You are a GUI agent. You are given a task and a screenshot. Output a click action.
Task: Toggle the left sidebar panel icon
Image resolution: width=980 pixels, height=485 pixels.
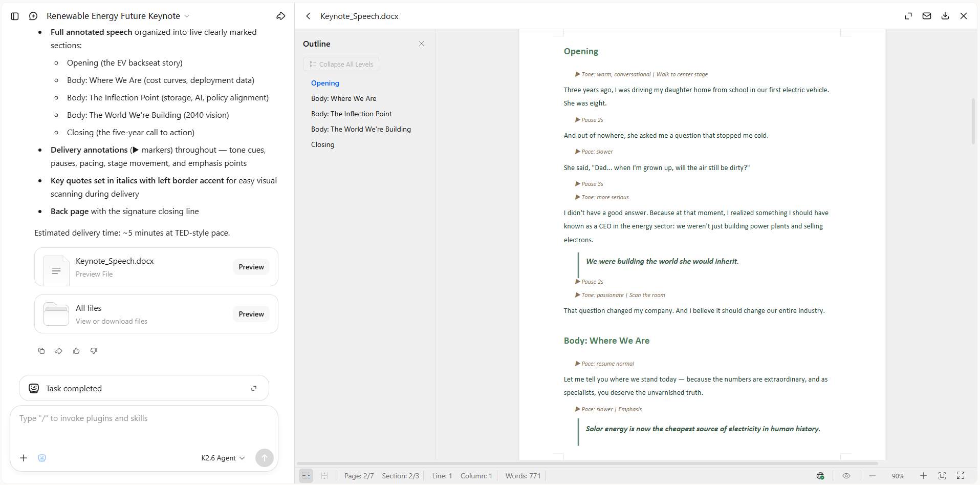click(15, 16)
